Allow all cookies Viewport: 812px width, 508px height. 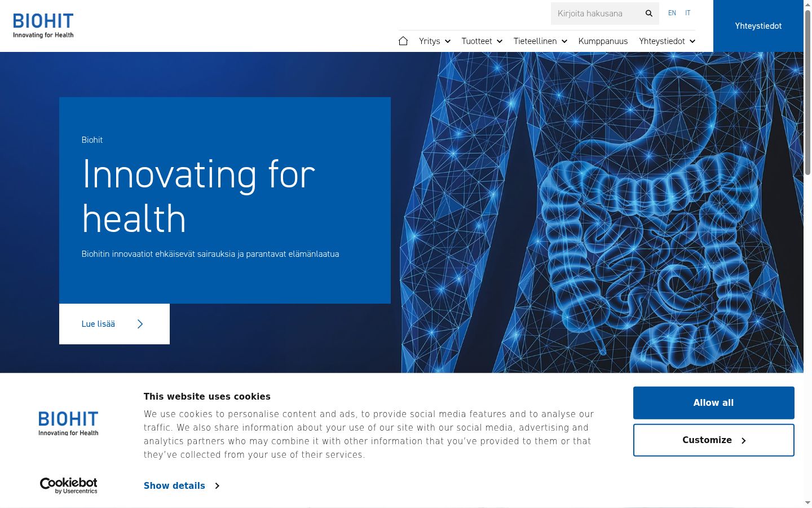tap(714, 403)
